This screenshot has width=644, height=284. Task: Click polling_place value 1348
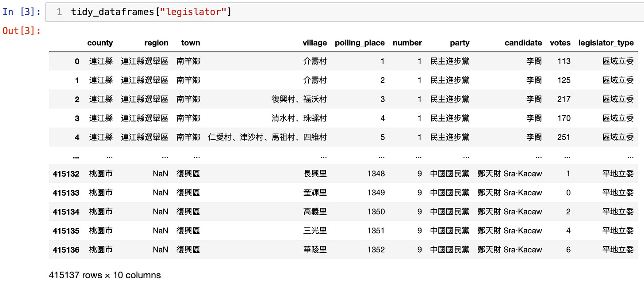pyautogui.click(x=376, y=174)
